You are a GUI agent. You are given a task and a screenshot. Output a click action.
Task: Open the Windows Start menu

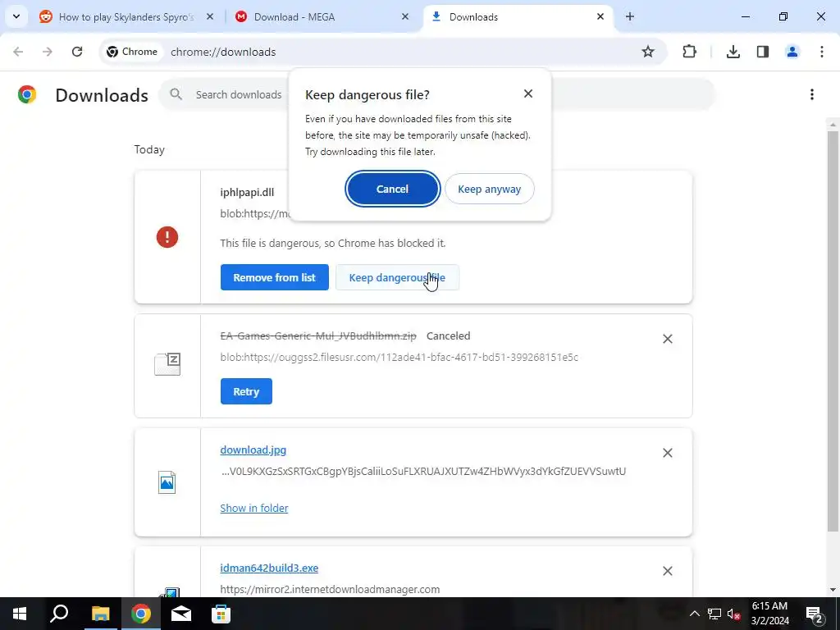tap(20, 614)
